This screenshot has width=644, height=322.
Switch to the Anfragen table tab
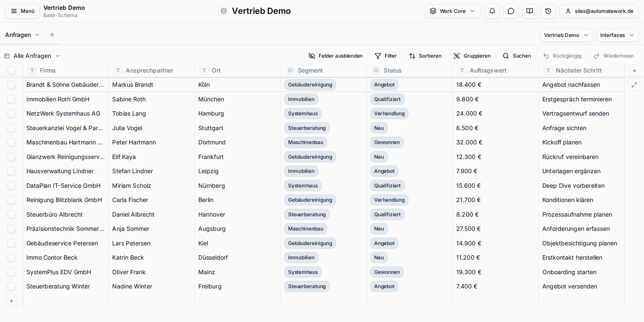[x=18, y=35]
